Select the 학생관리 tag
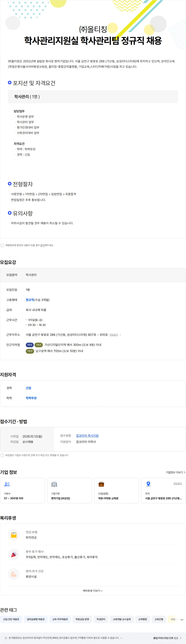186x644 pixels. 101,619
